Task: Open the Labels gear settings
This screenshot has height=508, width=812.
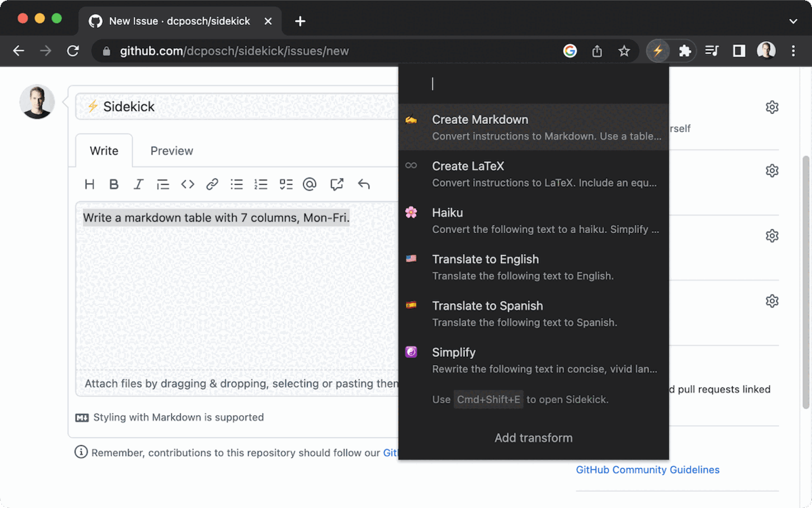Action: click(772, 171)
